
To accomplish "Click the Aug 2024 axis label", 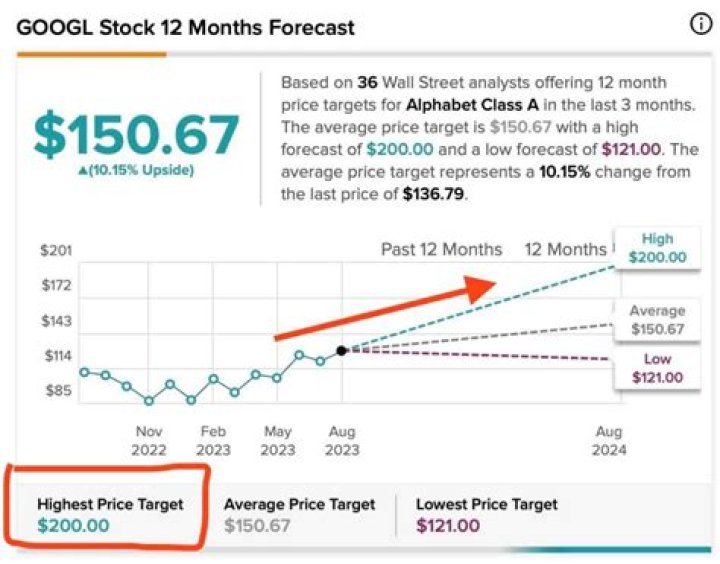I will pos(609,441).
